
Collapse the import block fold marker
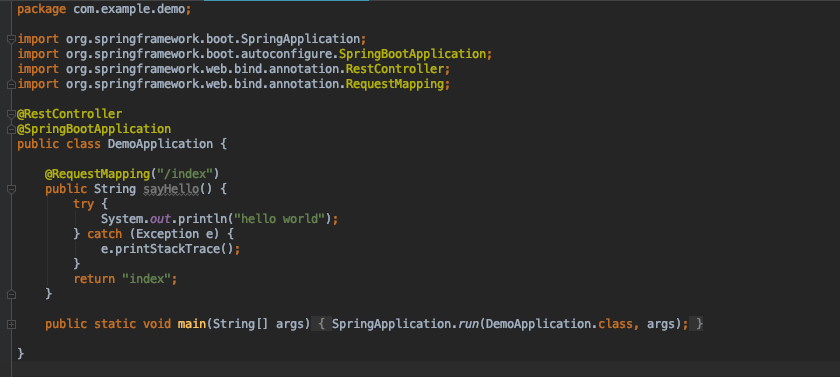(11, 39)
